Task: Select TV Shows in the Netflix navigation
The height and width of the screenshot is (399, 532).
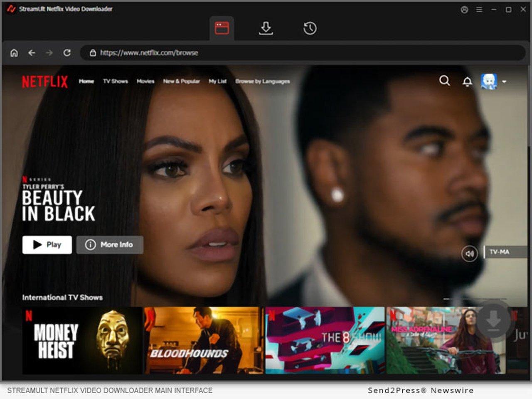Action: click(x=115, y=81)
